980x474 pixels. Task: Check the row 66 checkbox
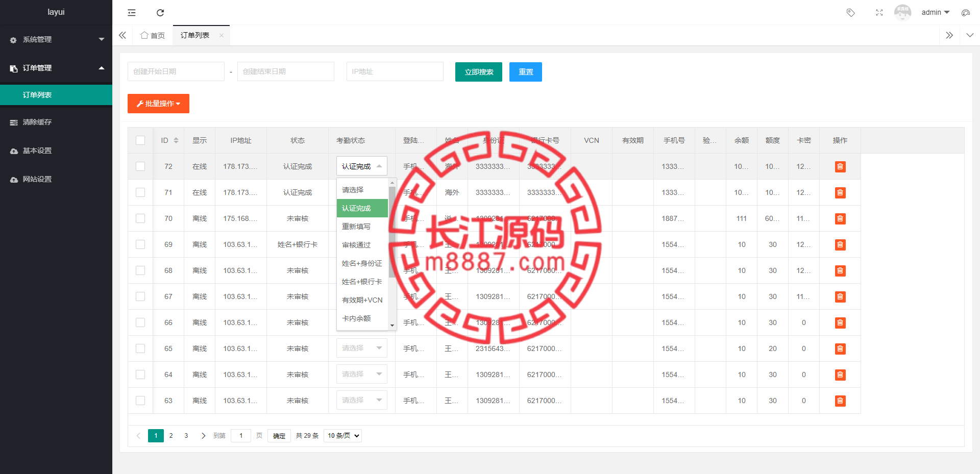[140, 322]
